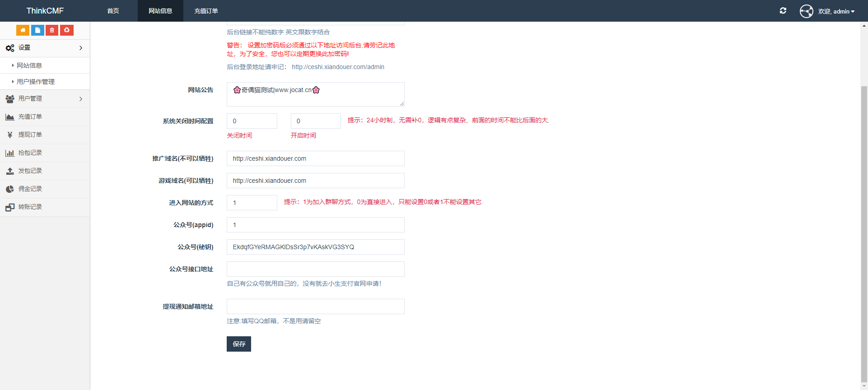This screenshot has height=390, width=868.
Task: Click the upload icon for 发包记录
Action: tap(10, 171)
